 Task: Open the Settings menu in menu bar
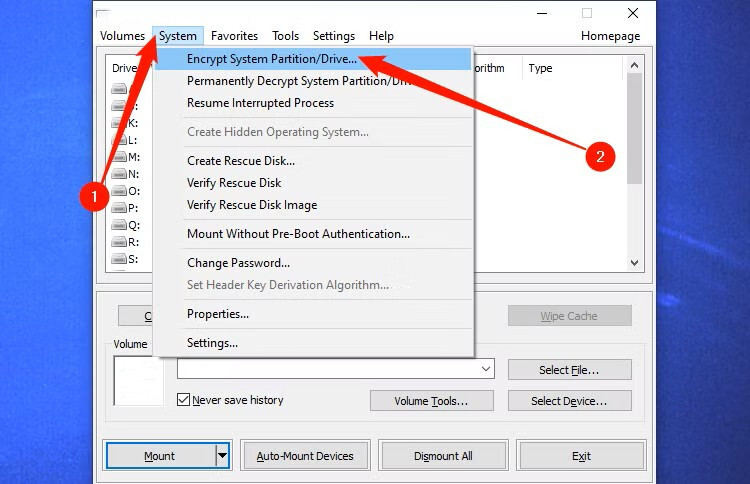(x=333, y=36)
